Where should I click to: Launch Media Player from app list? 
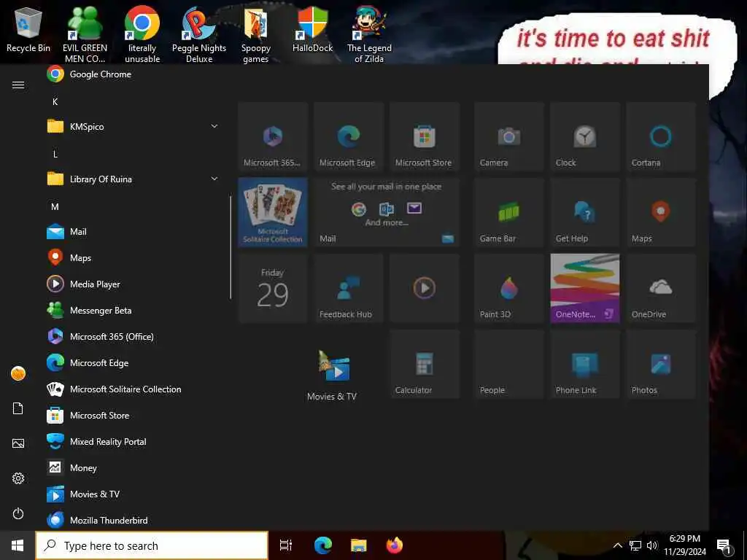(x=133, y=284)
